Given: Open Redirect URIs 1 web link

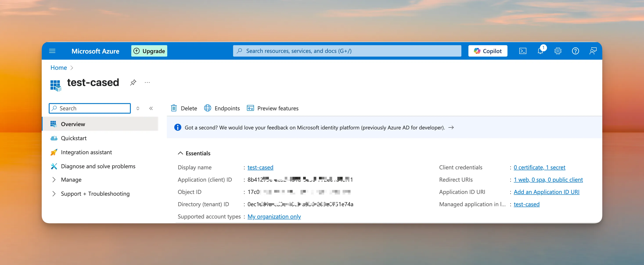Looking at the screenshot, I should click(x=548, y=180).
